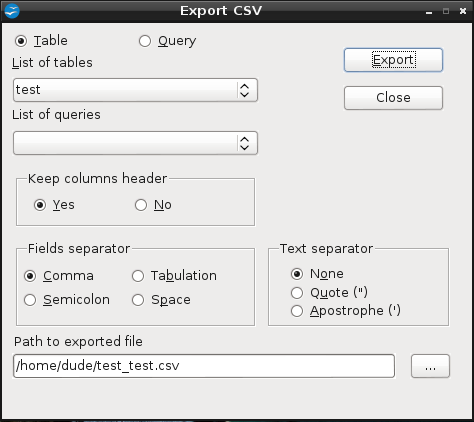Click the Close button
The image size is (474, 422).
393,98
